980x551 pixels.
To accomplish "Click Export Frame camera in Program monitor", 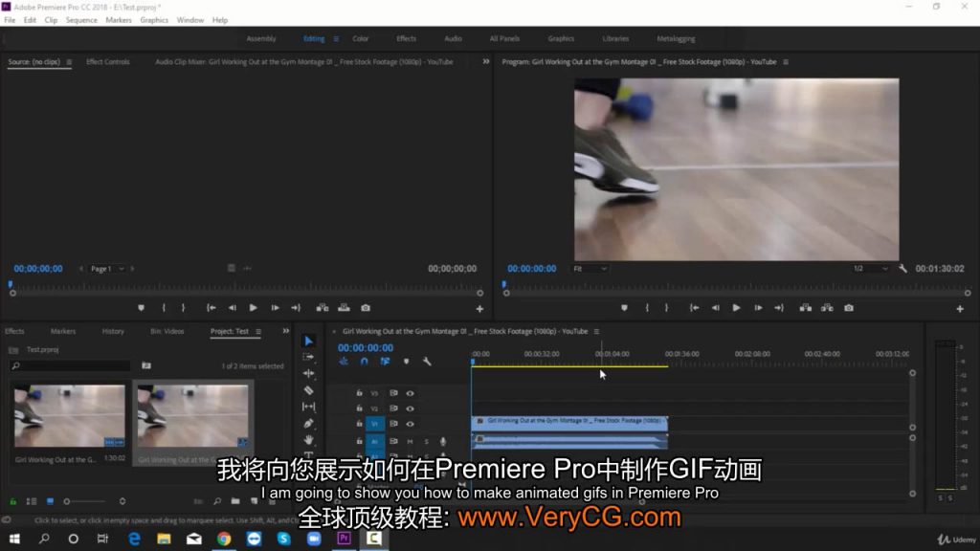I will point(849,308).
